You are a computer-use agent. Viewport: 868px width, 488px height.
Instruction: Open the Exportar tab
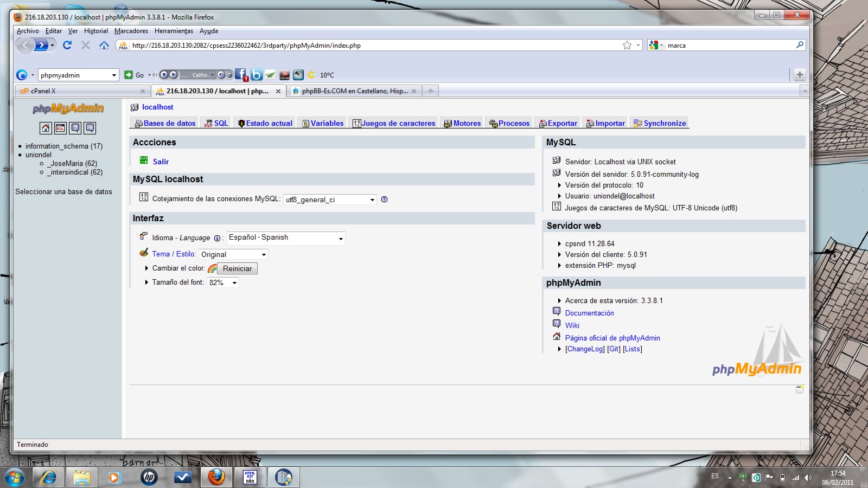tap(558, 123)
